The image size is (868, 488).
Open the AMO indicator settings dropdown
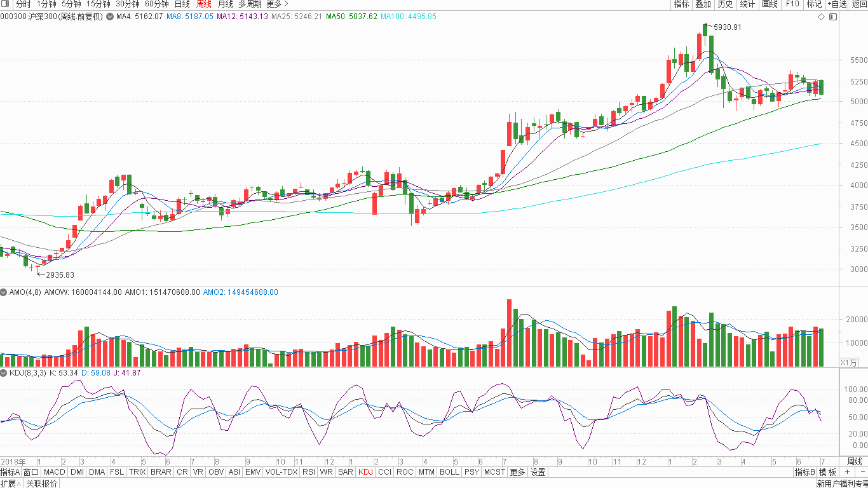(4, 292)
